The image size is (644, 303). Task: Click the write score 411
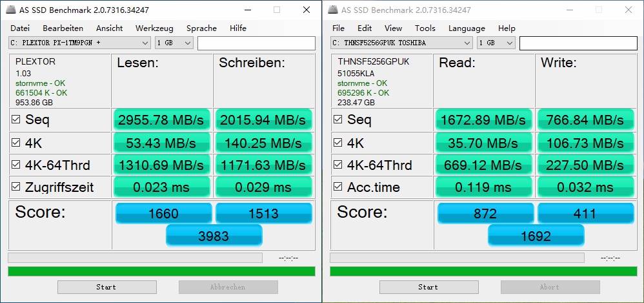[x=586, y=213]
